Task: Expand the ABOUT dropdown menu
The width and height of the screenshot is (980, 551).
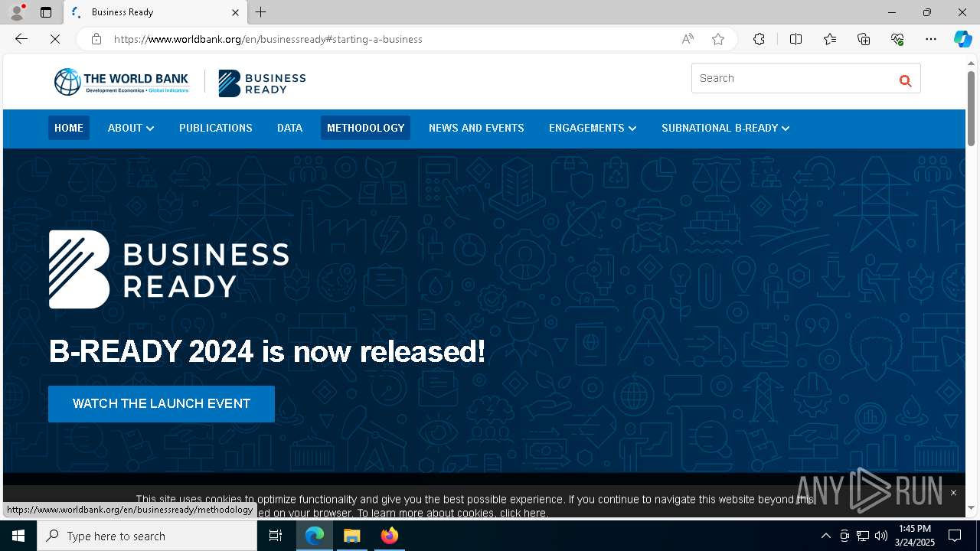Action: click(131, 128)
